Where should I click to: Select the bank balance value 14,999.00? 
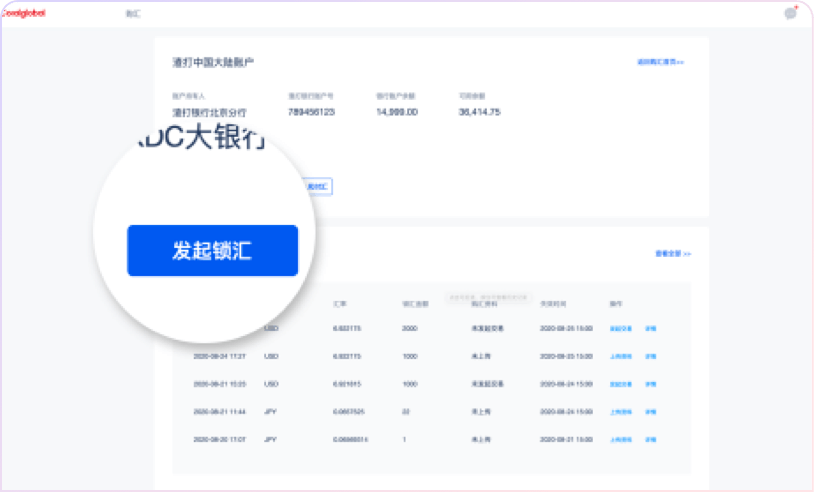click(397, 112)
